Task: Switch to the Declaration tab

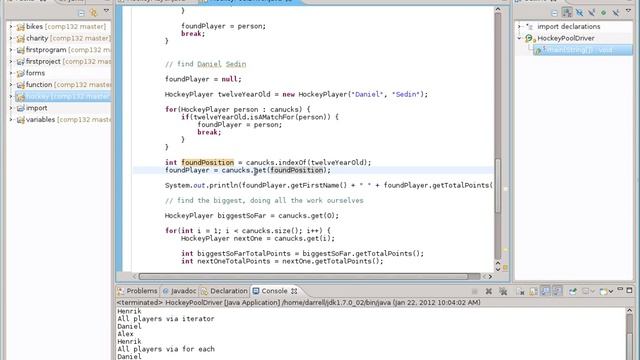Action: [224, 291]
